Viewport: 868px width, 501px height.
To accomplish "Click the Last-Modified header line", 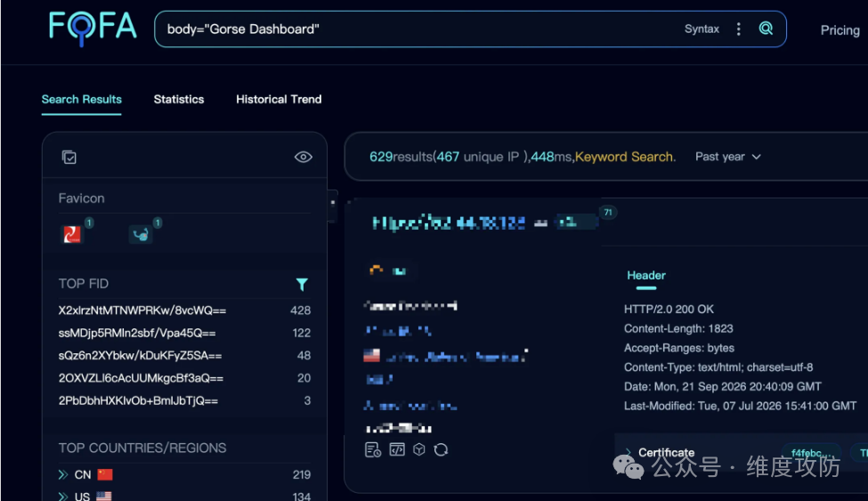I will pyautogui.click(x=740, y=406).
